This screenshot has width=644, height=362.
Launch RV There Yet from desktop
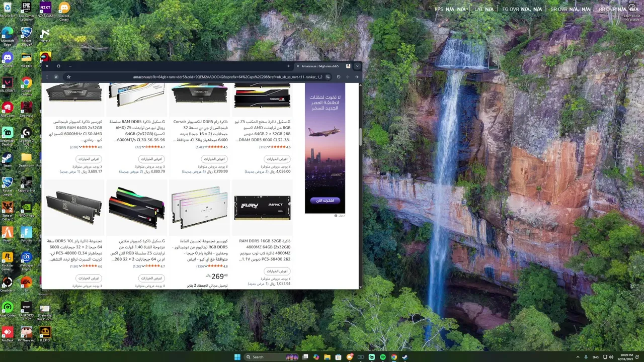click(x=26, y=334)
